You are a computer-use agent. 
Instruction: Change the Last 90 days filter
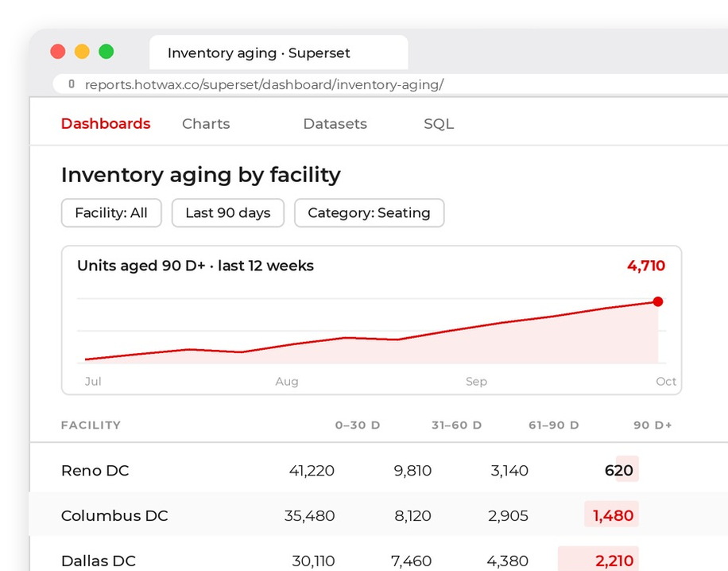tap(228, 213)
